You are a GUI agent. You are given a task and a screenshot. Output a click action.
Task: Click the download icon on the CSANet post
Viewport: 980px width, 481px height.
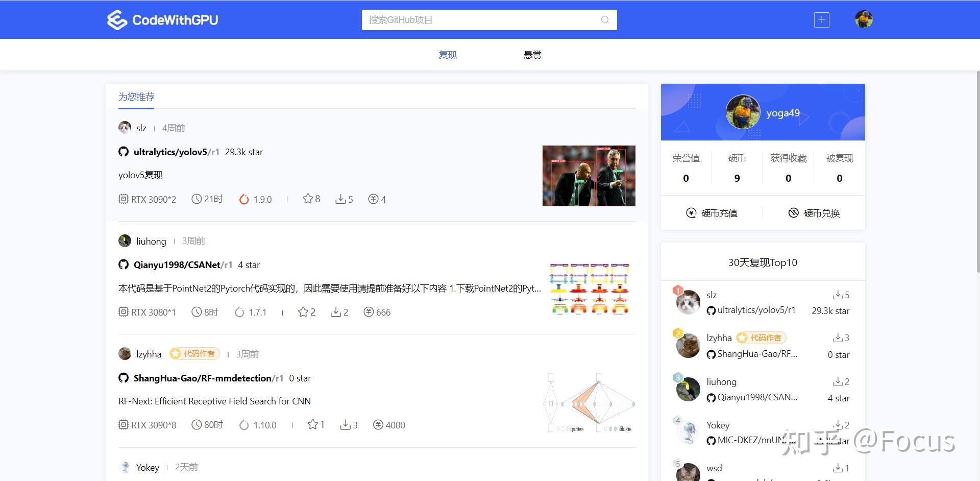click(x=336, y=312)
